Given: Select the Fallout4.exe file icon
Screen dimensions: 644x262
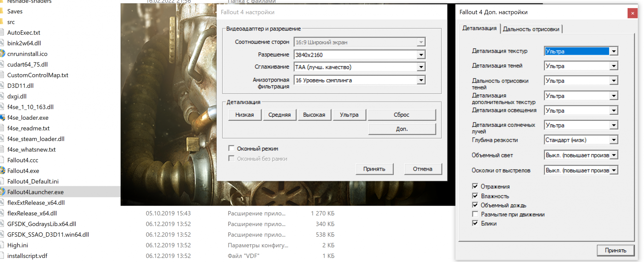Looking at the screenshot, I should pyautogui.click(x=2, y=171).
